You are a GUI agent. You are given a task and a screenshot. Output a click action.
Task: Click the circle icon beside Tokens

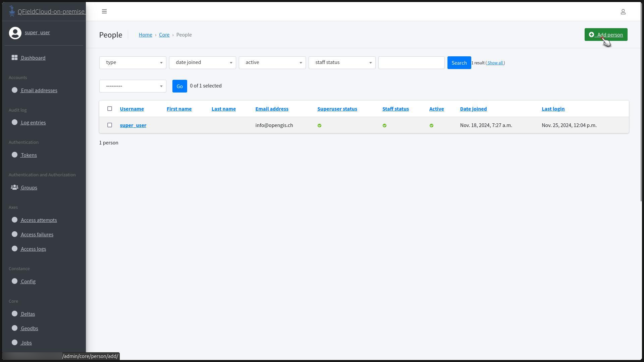tap(14, 155)
